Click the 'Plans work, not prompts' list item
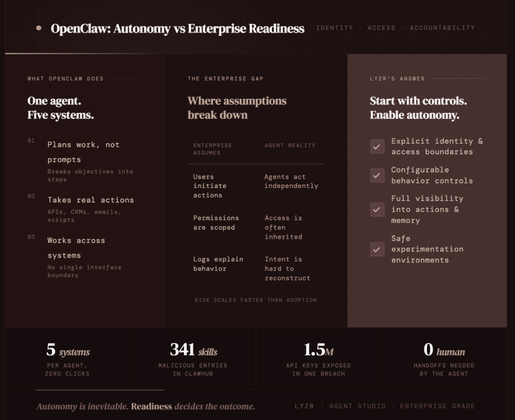 [x=83, y=152]
